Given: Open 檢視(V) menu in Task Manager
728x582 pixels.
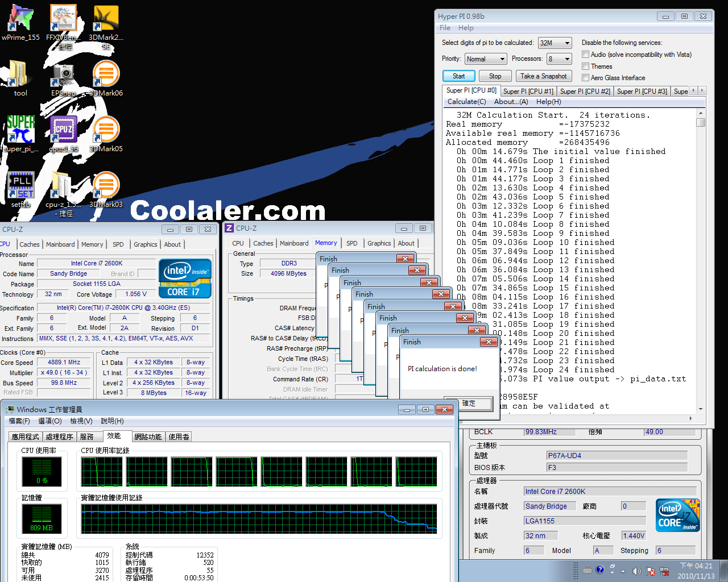Looking at the screenshot, I should [81, 421].
